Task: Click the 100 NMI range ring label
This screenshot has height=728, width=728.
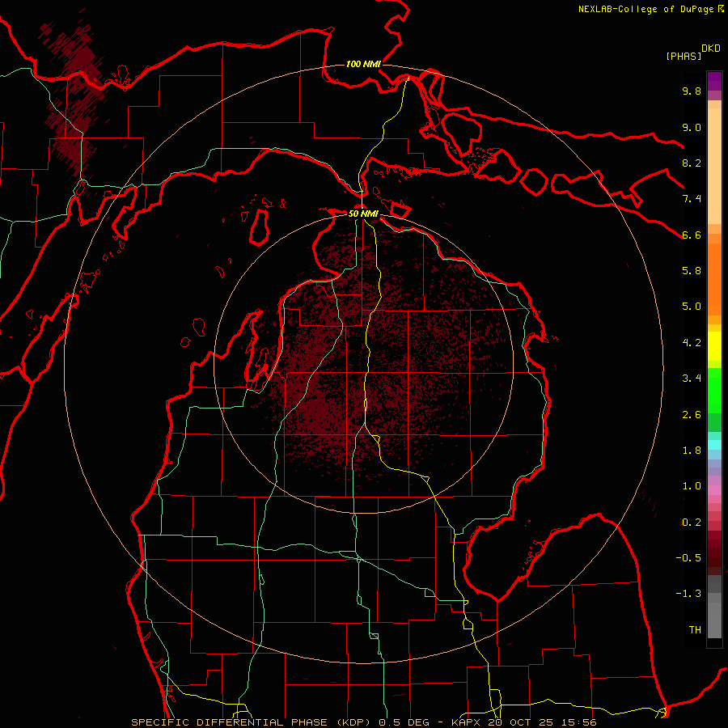Action: [363, 64]
